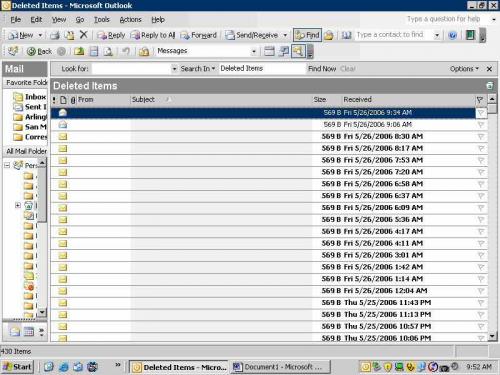The image size is (500, 375).
Task: Expand the Options dropdown in Find bar
Action: point(464,69)
